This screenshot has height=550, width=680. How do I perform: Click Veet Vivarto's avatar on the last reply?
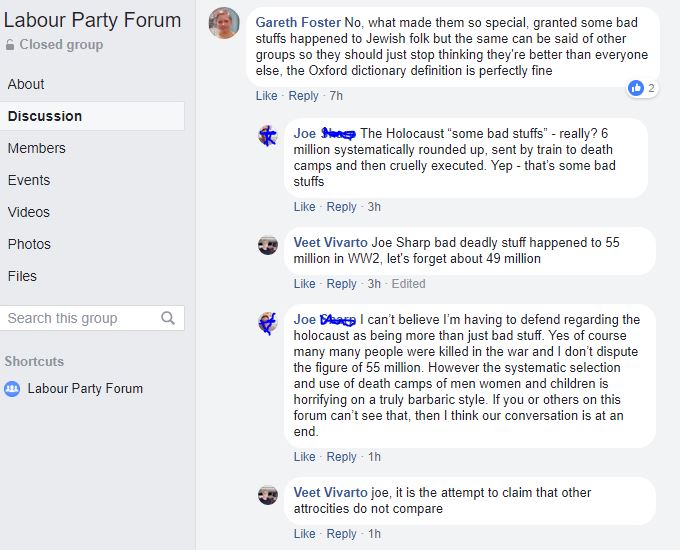coord(268,495)
